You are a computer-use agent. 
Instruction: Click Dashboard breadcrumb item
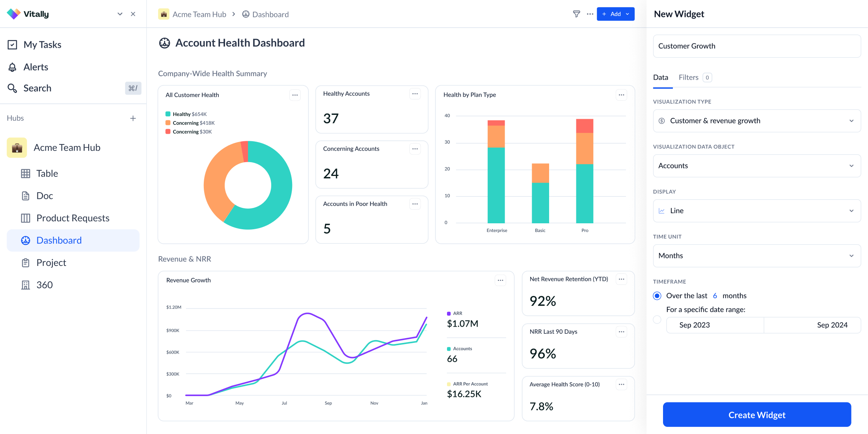265,14
